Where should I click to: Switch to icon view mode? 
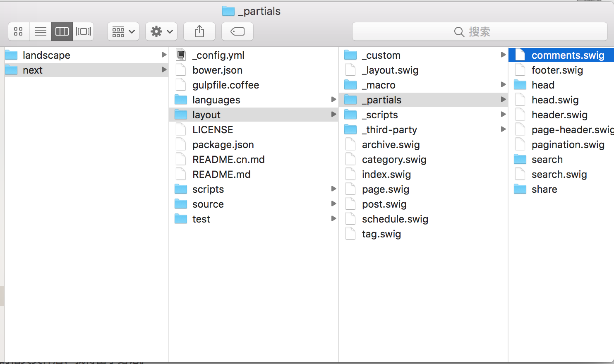click(19, 31)
